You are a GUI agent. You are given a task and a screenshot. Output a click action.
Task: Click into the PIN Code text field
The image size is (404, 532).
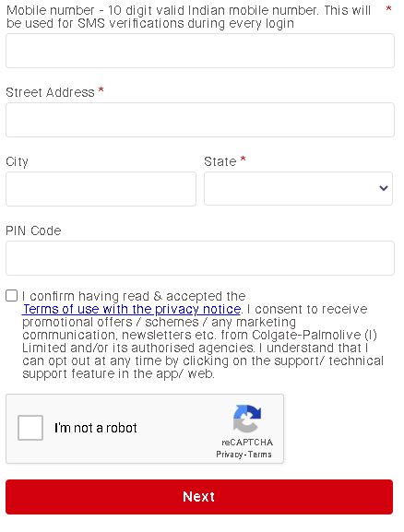[200, 258]
